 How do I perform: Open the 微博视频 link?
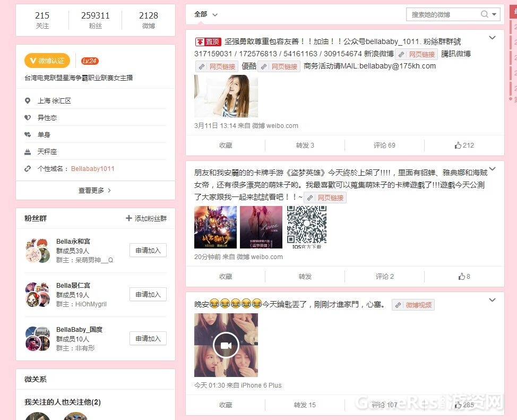(x=413, y=305)
